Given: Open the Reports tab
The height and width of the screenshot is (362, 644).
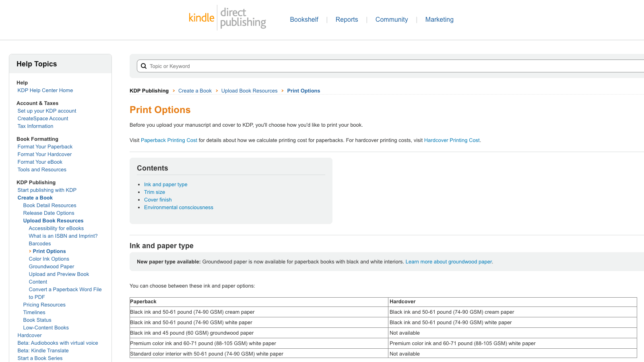Looking at the screenshot, I should click(x=347, y=19).
